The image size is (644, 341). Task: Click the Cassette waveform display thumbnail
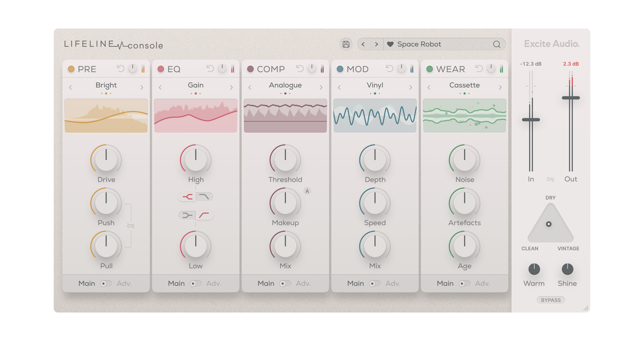pyautogui.click(x=464, y=116)
